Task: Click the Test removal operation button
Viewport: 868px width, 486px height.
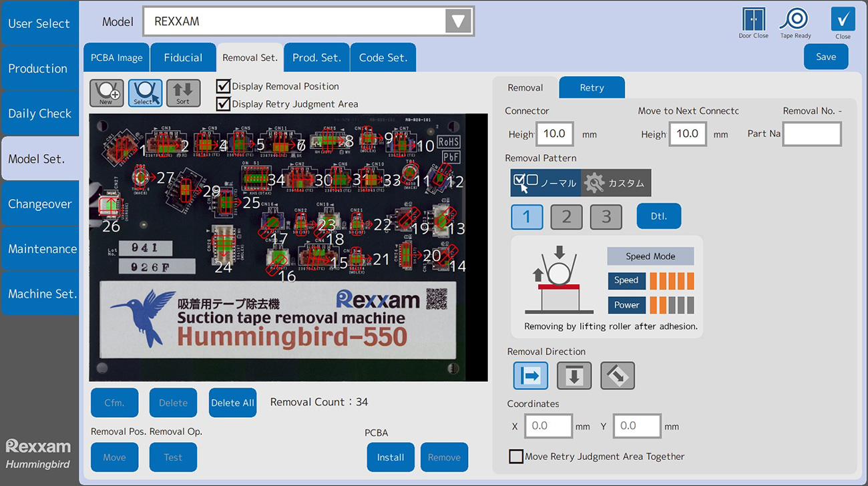Action: [x=173, y=457]
